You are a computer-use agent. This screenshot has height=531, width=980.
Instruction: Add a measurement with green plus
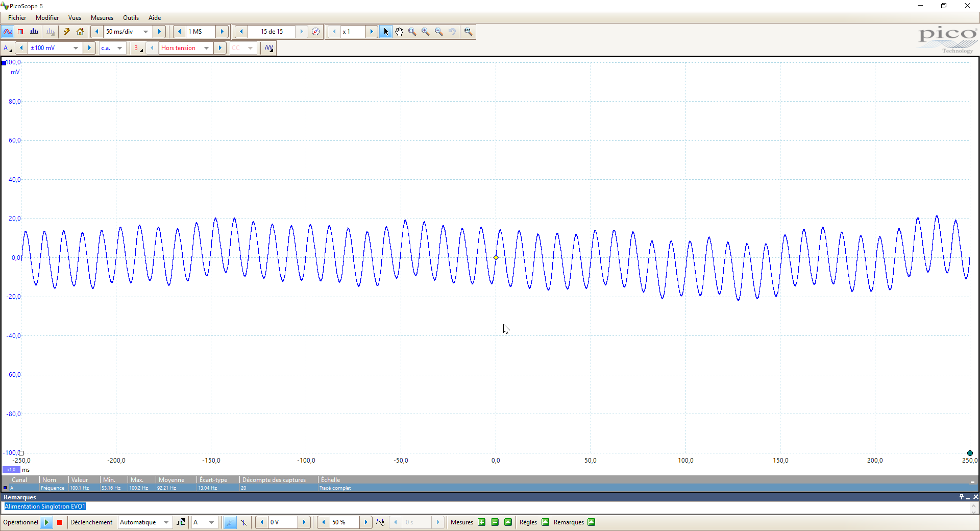pos(481,522)
